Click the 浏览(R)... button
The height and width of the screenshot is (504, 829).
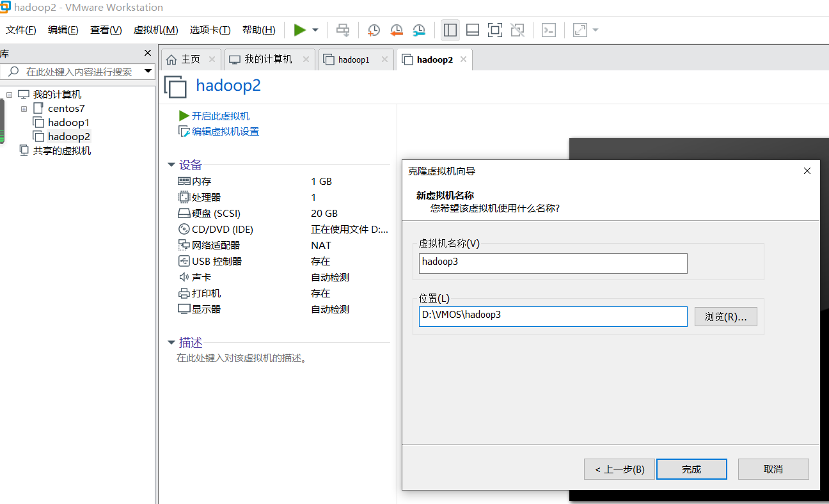[726, 317]
